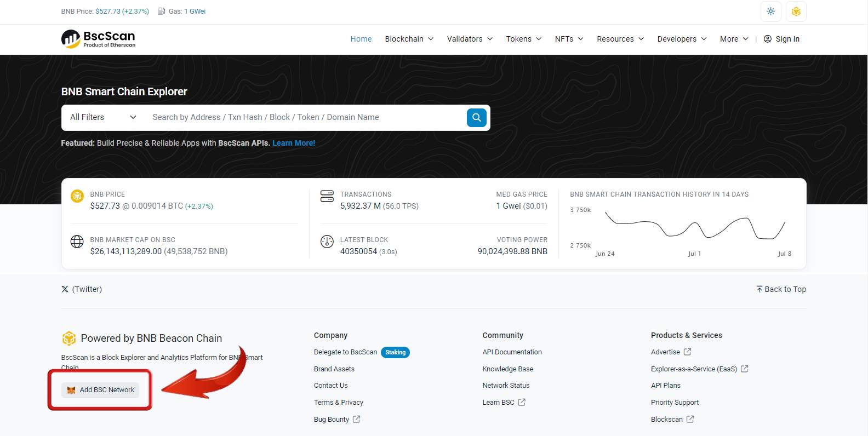Click the MetaMask fox icon in Add BSC Network

click(71, 390)
